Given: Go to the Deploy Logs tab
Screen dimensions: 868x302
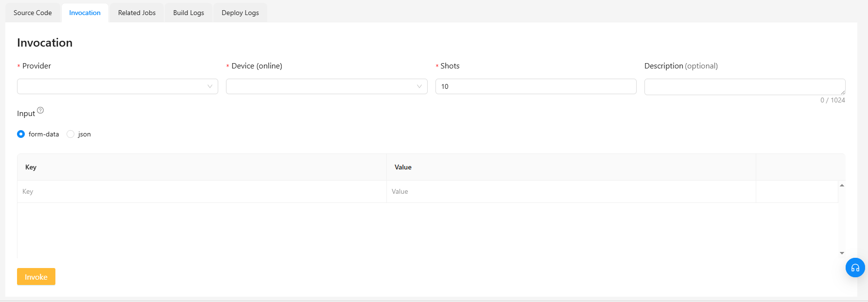Looking at the screenshot, I should (240, 13).
